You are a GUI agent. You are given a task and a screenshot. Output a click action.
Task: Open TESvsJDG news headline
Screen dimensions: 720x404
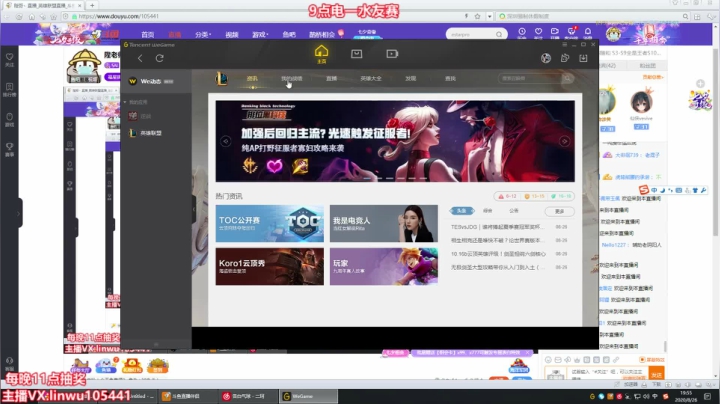[497, 227]
